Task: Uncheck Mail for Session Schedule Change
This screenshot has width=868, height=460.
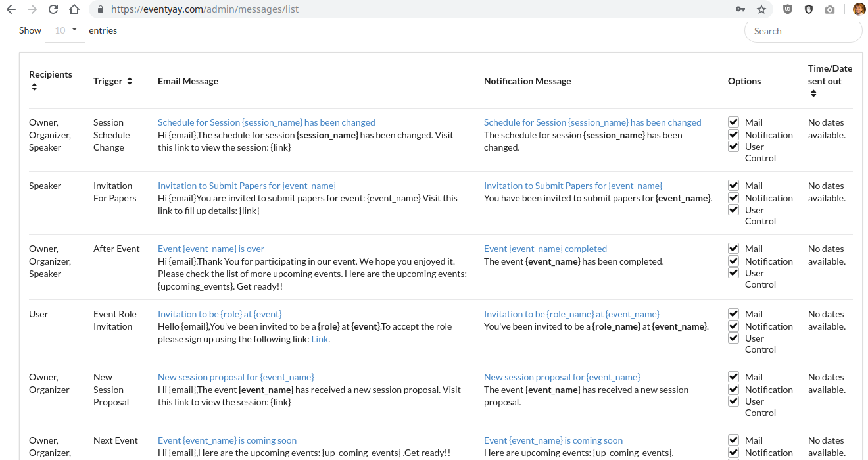Action: click(733, 121)
